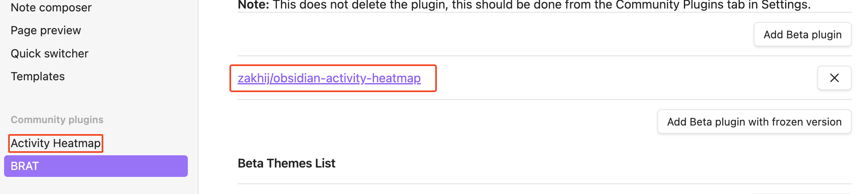Select Quick switcher in the sidebar
The image size is (868, 194).
point(49,53)
